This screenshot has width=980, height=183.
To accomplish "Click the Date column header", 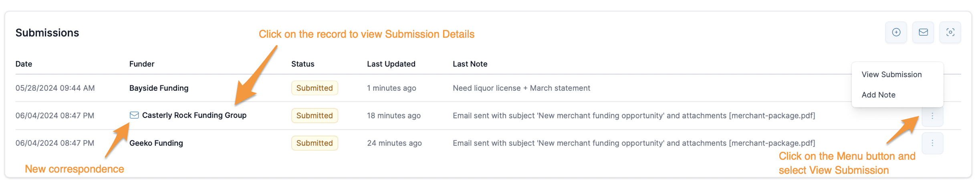I will pyautogui.click(x=24, y=64).
